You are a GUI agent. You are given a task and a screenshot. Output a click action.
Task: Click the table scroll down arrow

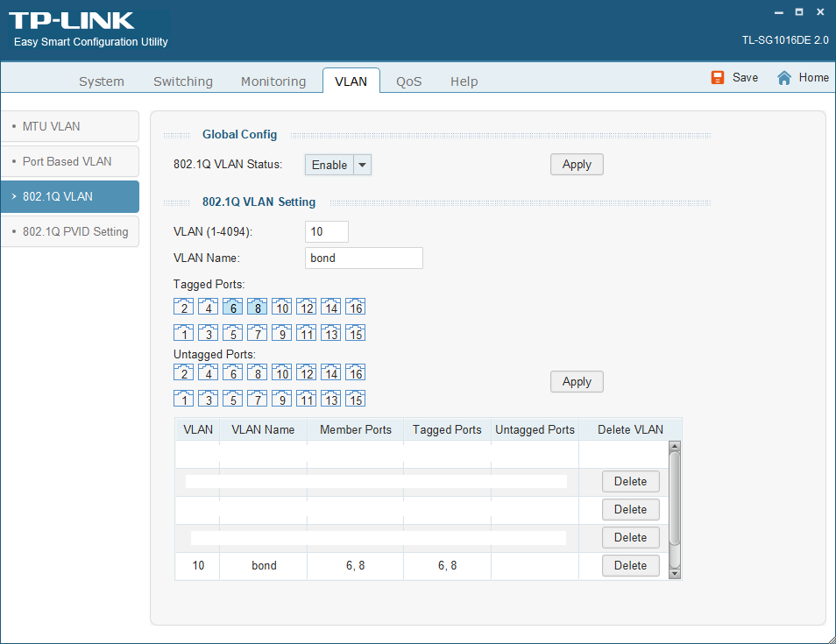tap(675, 574)
